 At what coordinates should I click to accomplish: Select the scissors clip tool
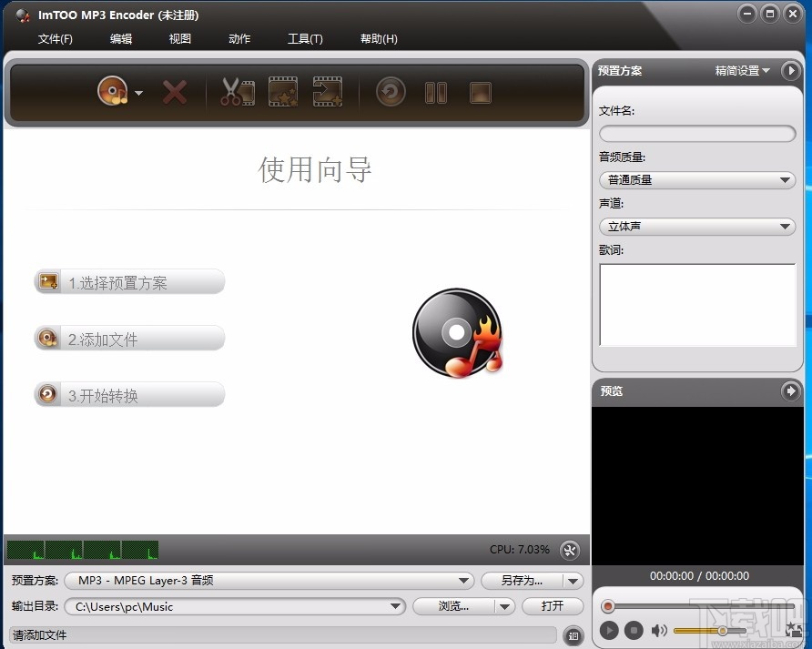(237, 91)
